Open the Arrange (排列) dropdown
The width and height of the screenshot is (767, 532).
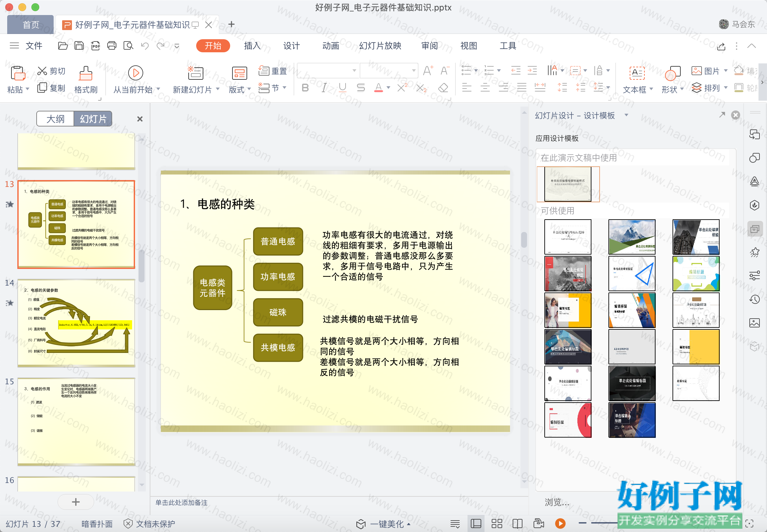pos(726,88)
